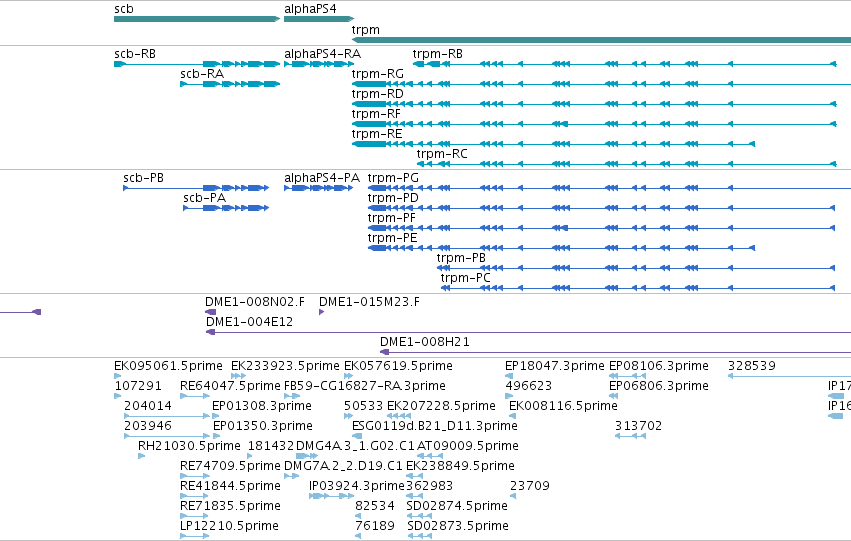
Task: Click the trpm gene label
Action: (x=365, y=30)
